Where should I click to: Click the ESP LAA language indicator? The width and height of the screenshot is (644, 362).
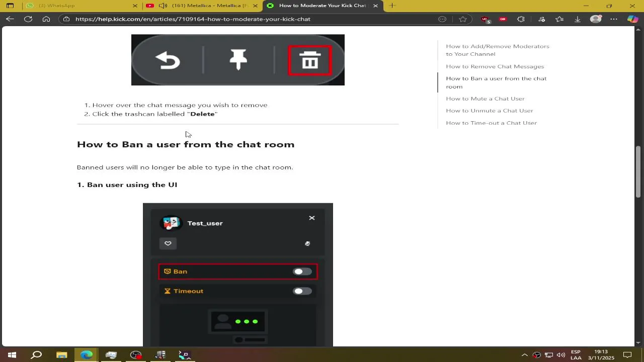point(576,355)
